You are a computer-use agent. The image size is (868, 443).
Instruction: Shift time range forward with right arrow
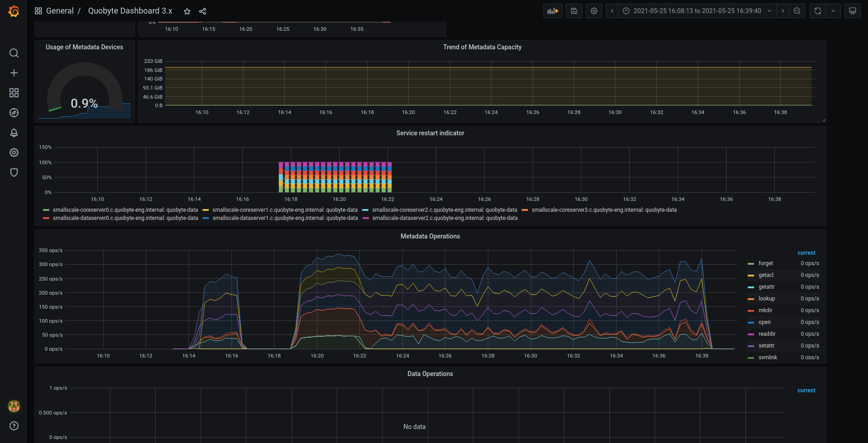pyautogui.click(x=783, y=11)
